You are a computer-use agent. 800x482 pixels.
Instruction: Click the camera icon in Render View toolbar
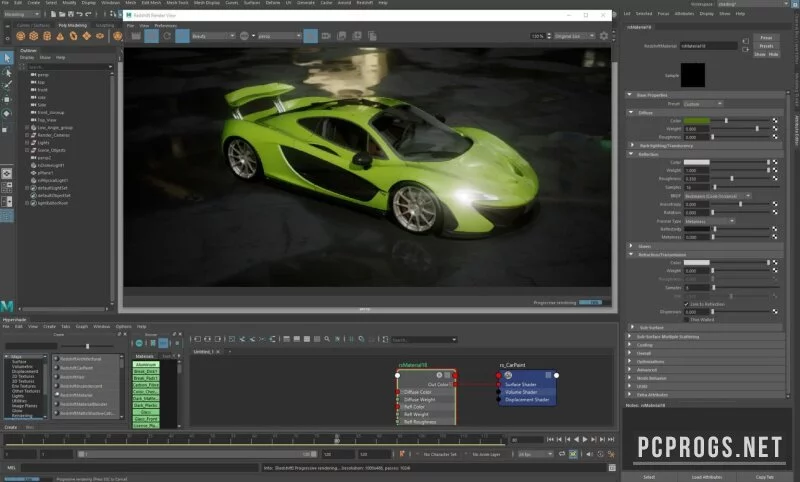tap(326, 36)
